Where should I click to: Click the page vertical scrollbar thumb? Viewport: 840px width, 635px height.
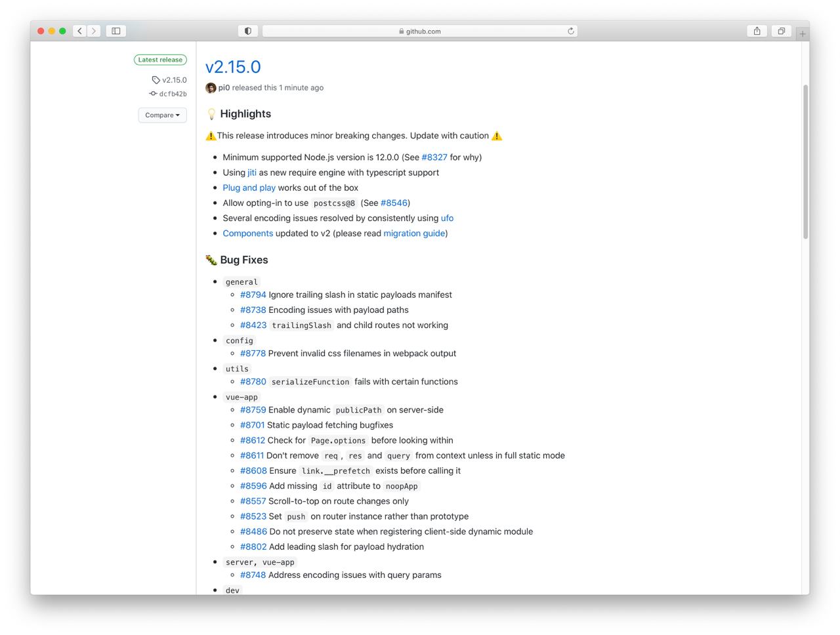pos(805,161)
